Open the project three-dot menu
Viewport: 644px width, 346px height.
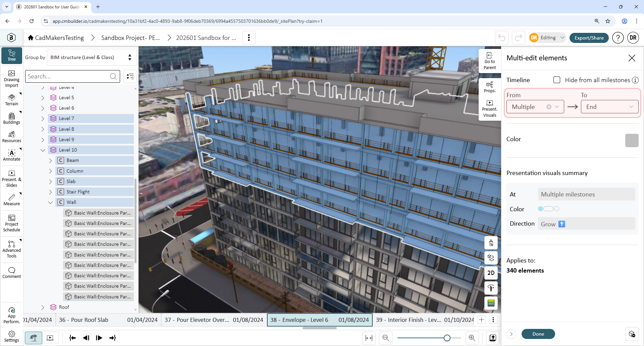click(249, 38)
